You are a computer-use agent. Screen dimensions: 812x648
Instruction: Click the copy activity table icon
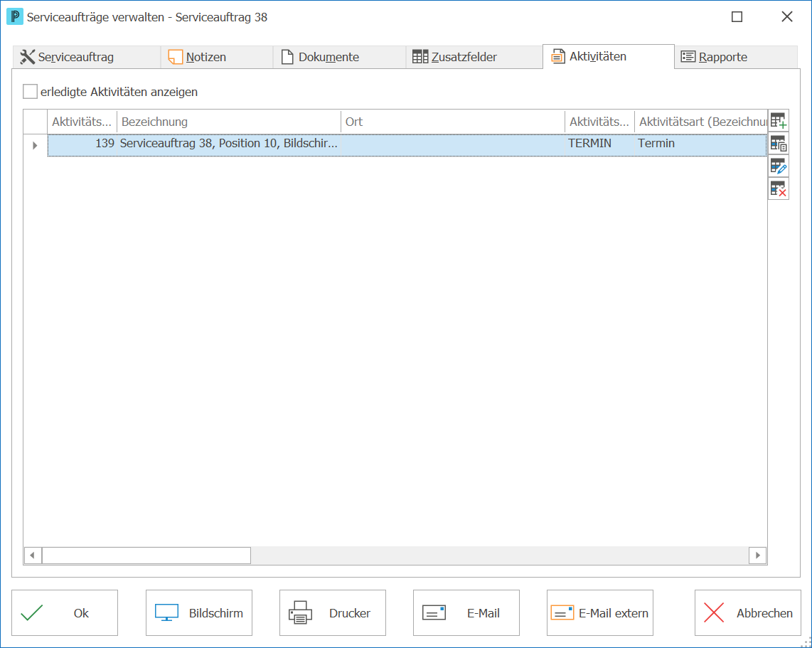tap(779, 144)
